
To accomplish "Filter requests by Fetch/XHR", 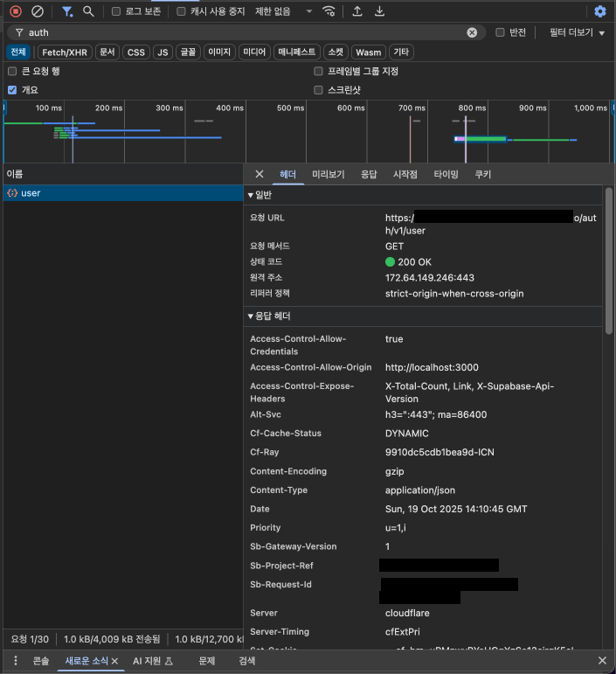I will point(65,52).
